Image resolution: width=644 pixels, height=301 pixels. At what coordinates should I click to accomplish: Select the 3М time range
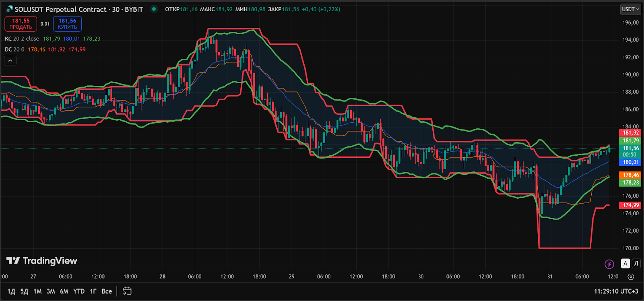click(x=51, y=291)
